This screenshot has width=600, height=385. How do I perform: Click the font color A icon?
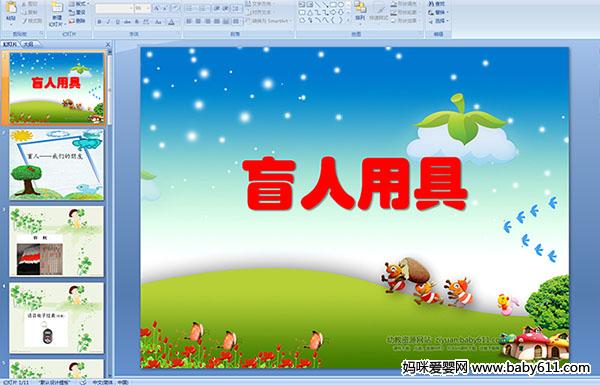point(171,22)
